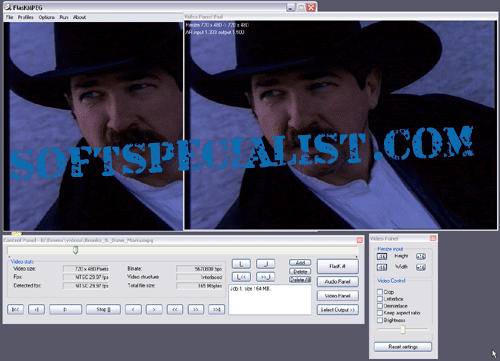Enable the Brightness checkbox
Screen dimensions: 500x361
pos(380,320)
